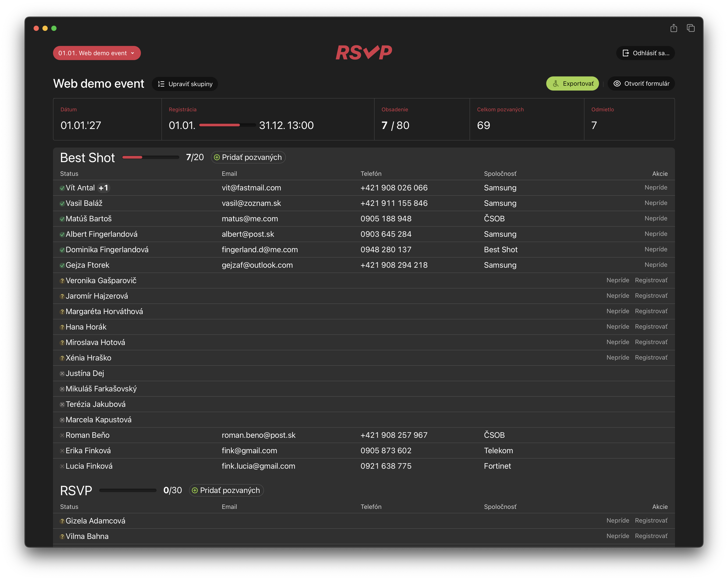Click the name Lucia Finková
The width and height of the screenshot is (728, 580).
(x=89, y=466)
